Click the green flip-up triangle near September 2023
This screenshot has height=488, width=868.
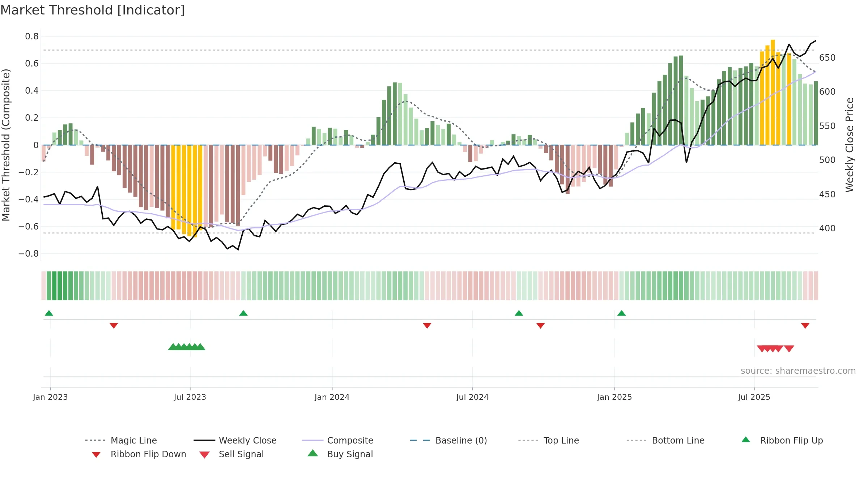click(243, 313)
